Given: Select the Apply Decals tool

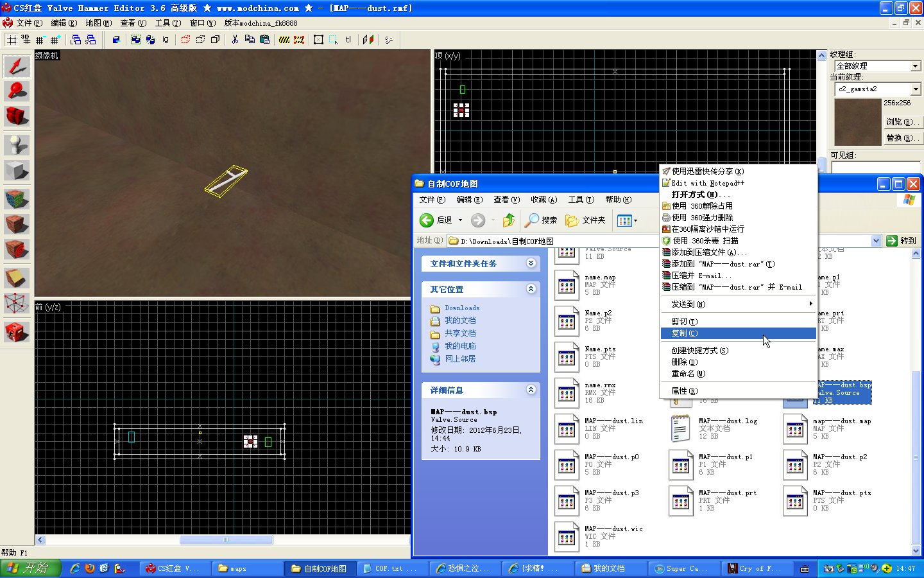Looking at the screenshot, I should coord(17,249).
